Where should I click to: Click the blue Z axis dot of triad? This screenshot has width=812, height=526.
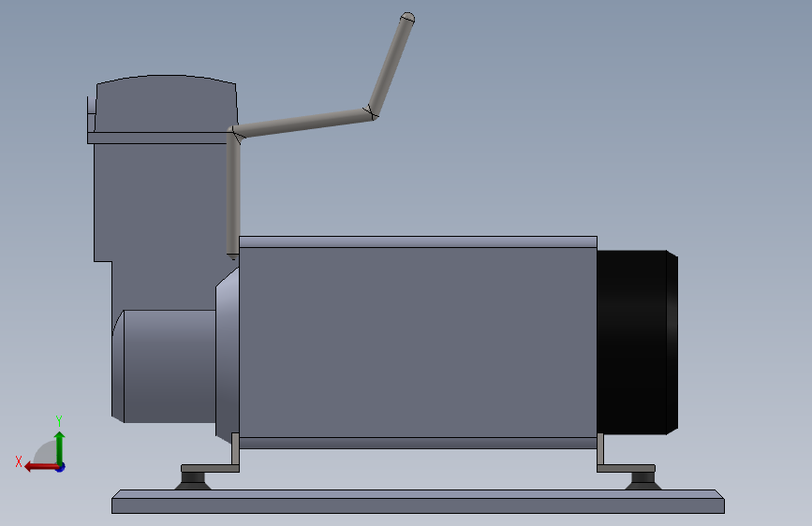point(61,467)
